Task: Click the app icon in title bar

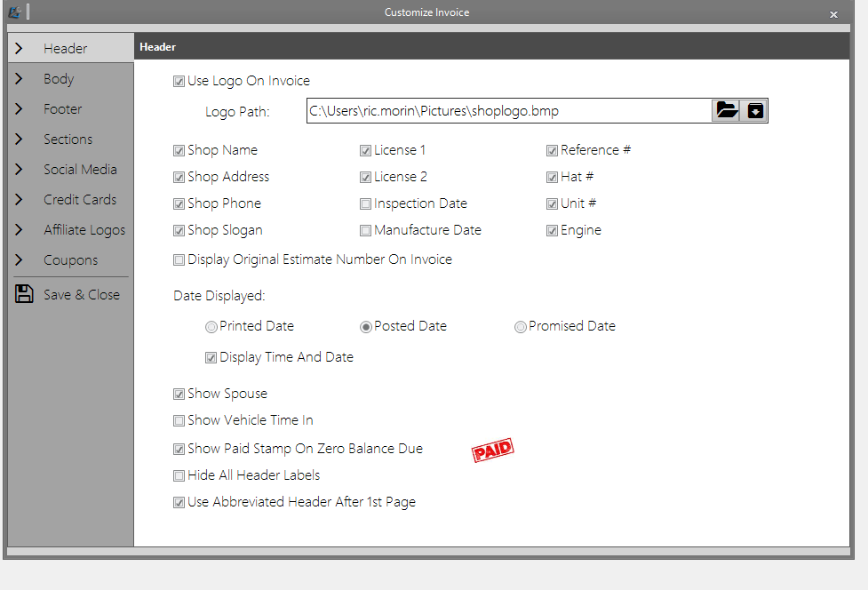Action: point(15,12)
